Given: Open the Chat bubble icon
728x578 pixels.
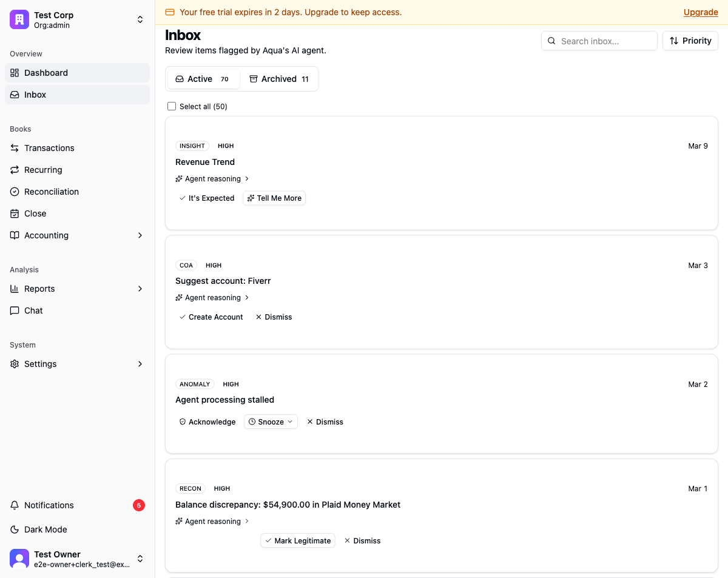Looking at the screenshot, I should point(15,311).
